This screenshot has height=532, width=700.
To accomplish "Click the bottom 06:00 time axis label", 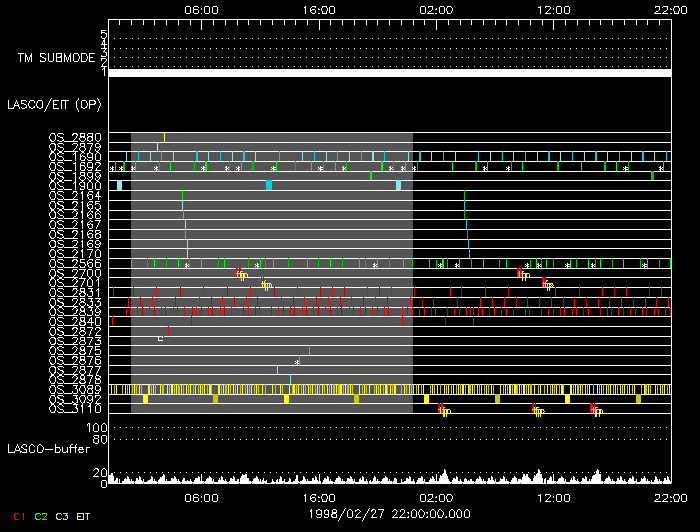I will pyautogui.click(x=201, y=496).
